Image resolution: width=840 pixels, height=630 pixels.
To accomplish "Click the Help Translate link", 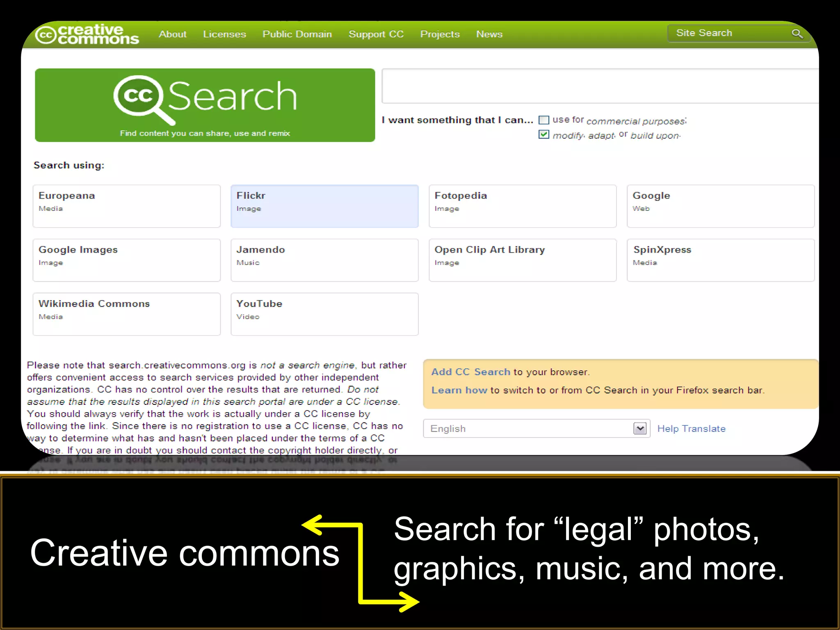I will [x=692, y=429].
